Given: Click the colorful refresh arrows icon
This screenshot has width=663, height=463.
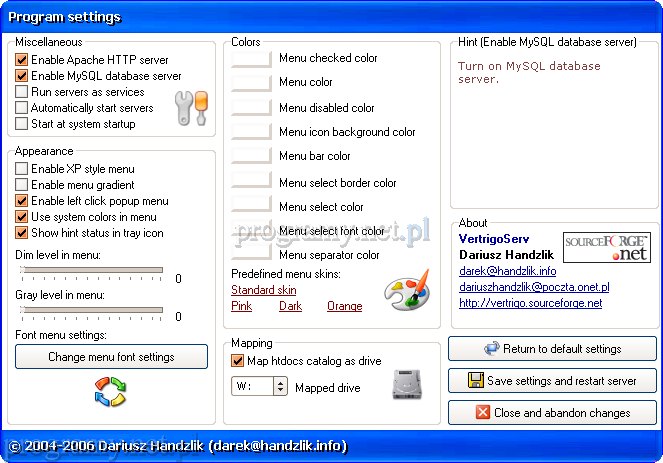Looking at the screenshot, I should 111,391.
